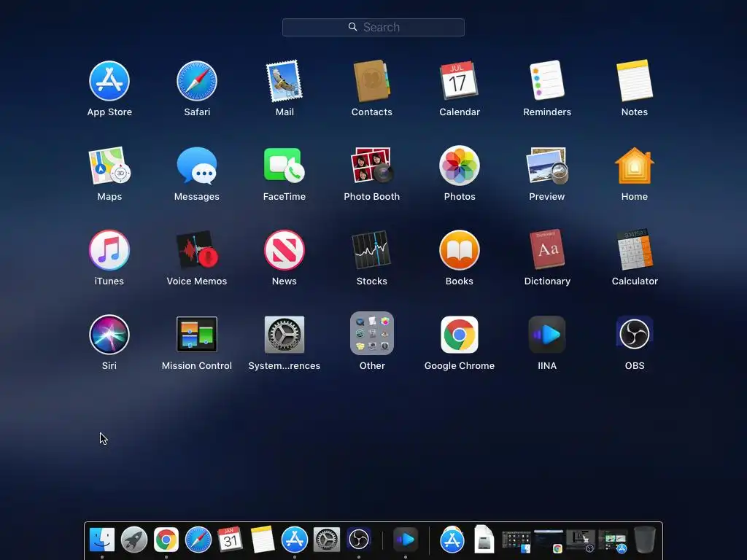Click the Launchpad search field

click(373, 27)
